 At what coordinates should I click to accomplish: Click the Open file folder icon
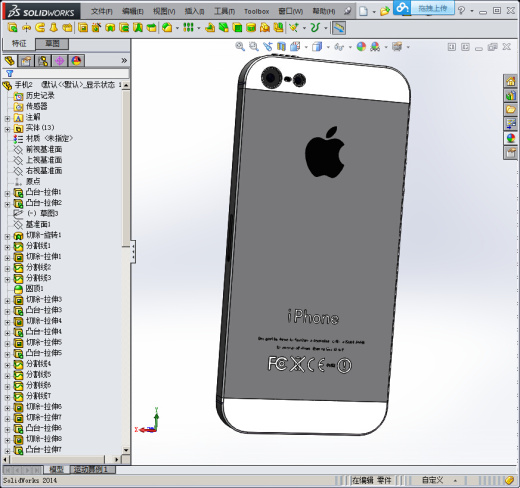click(x=384, y=11)
